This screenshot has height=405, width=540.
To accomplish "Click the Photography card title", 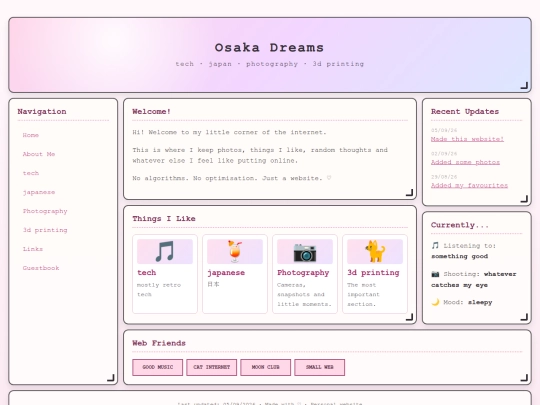I will pos(303,272).
